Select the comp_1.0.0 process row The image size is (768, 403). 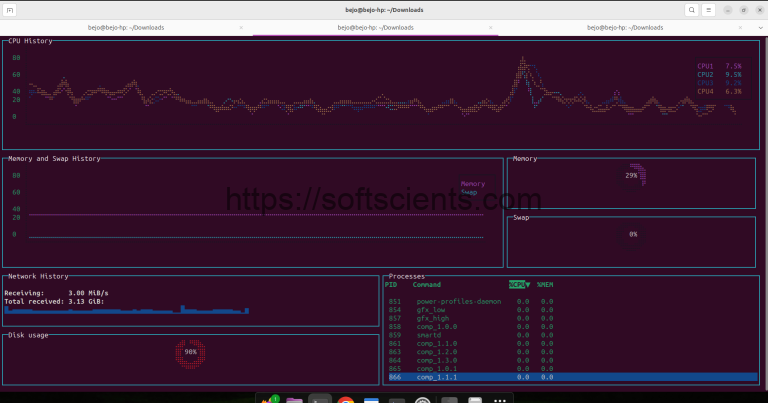pos(572,327)
